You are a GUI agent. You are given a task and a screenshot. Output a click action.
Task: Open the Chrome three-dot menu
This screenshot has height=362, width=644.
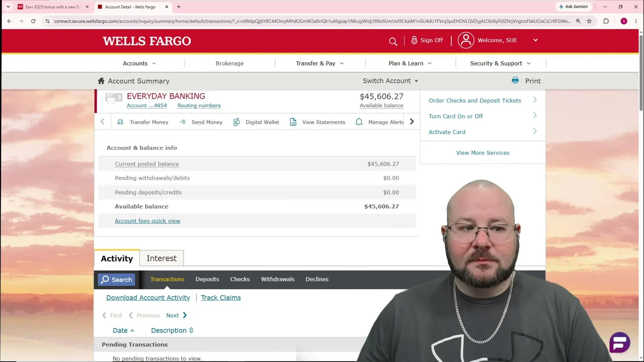coord(636,21)
